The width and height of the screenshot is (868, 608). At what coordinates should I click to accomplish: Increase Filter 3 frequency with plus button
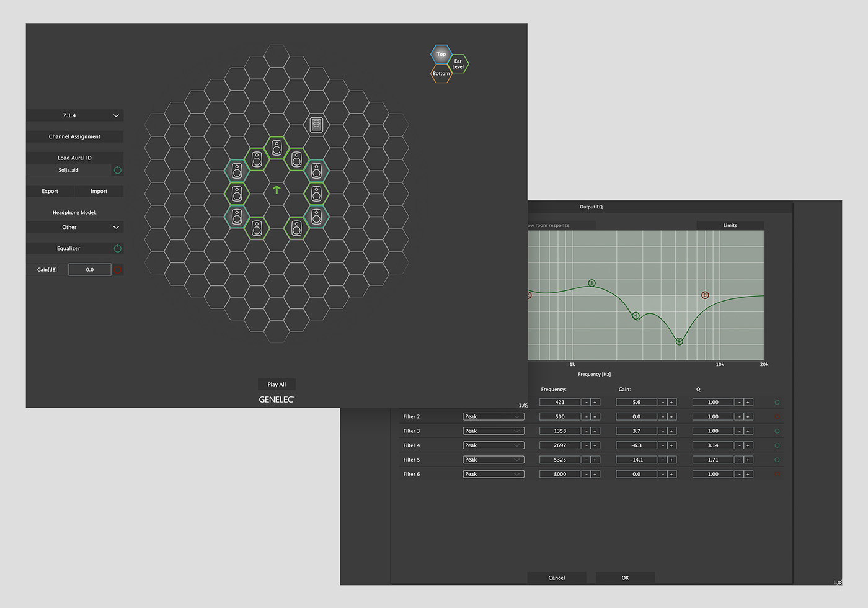click(x=595, y=431)
